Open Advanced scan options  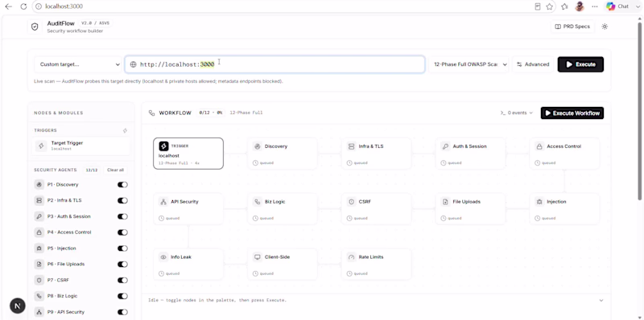point(533,64)
